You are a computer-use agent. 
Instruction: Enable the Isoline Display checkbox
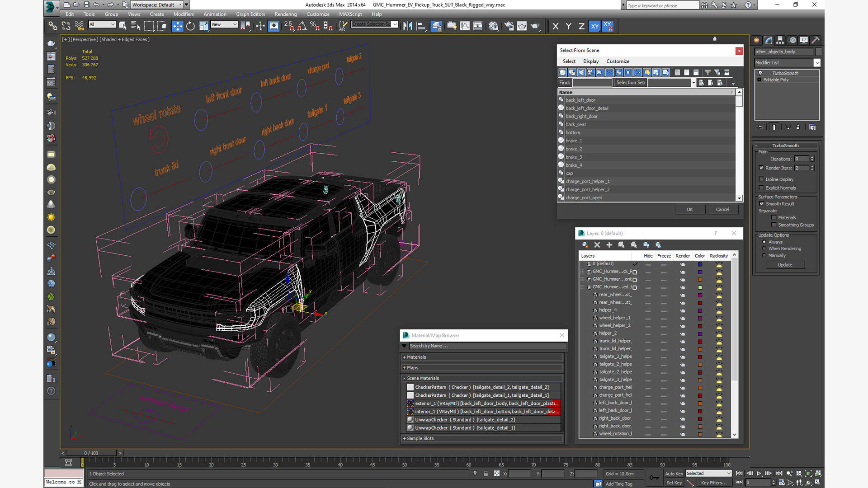tap(761, 179)
